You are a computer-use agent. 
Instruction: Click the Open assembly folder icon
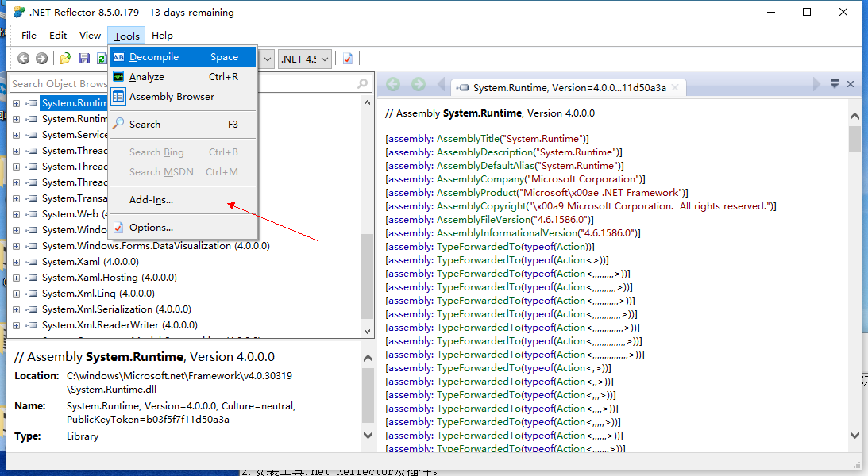coord(66,59)
